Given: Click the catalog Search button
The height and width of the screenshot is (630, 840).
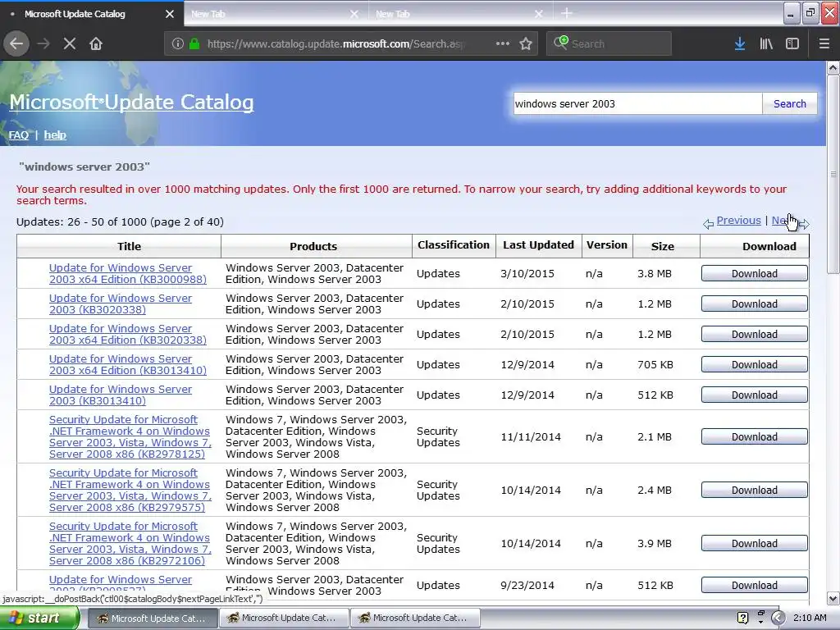Looking at the screenshot, I should click(790, 104).
